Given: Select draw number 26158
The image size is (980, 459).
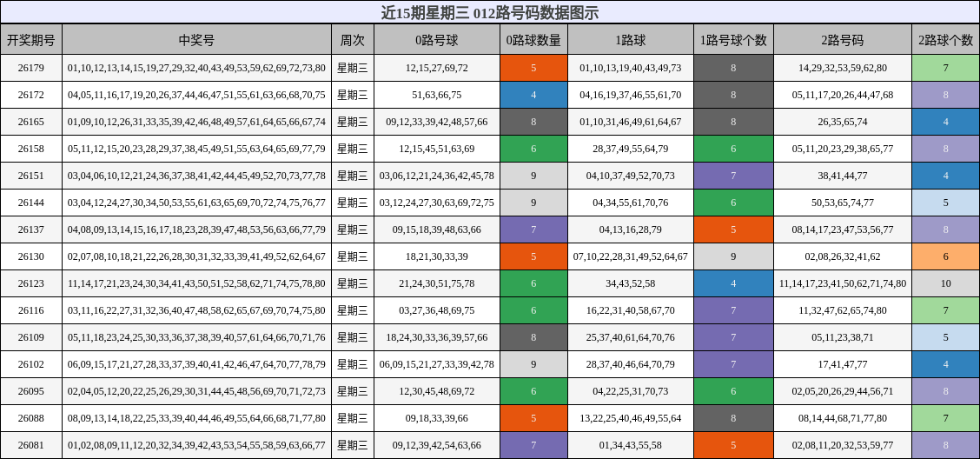Looking at the screenshot, I should (31, 149).
